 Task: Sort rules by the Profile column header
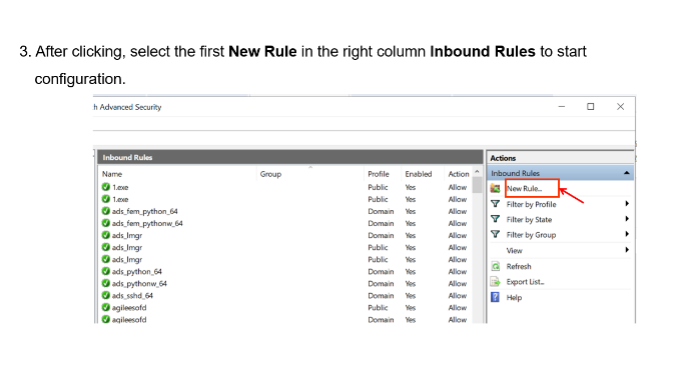[x=378, y=174]
